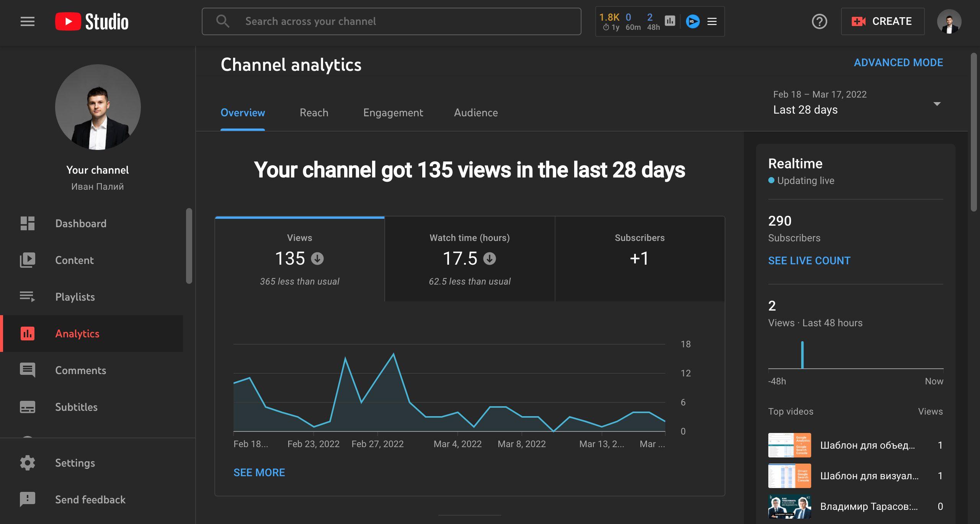Click the Analytics sidebar icon
This screenshot has height=524, width=980.
[x=26, y=334]
